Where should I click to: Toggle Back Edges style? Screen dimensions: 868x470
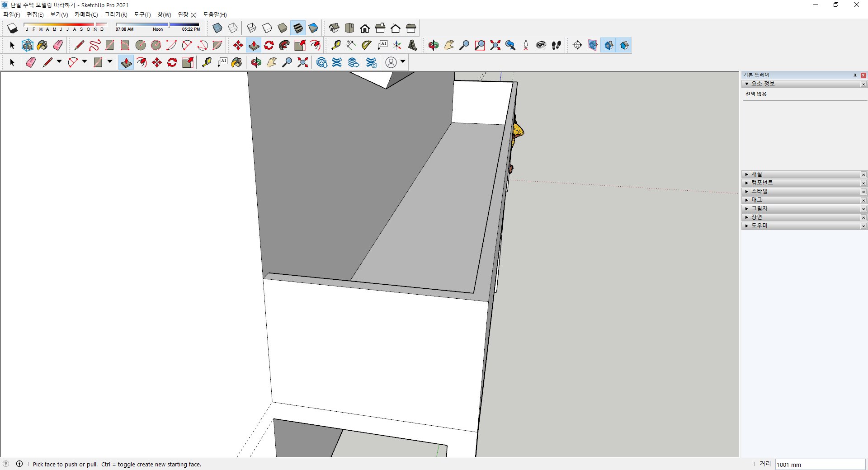point(233,28)
